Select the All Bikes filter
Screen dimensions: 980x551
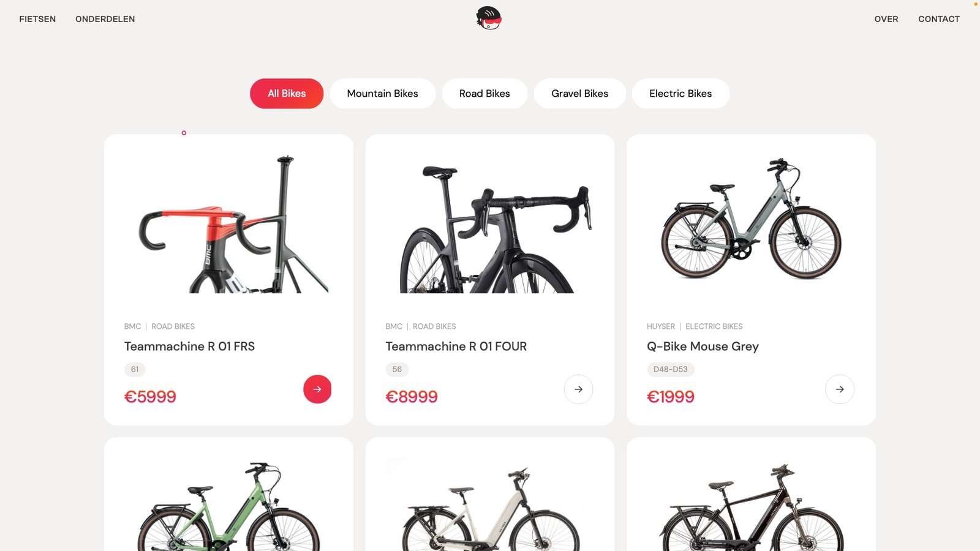287,94
